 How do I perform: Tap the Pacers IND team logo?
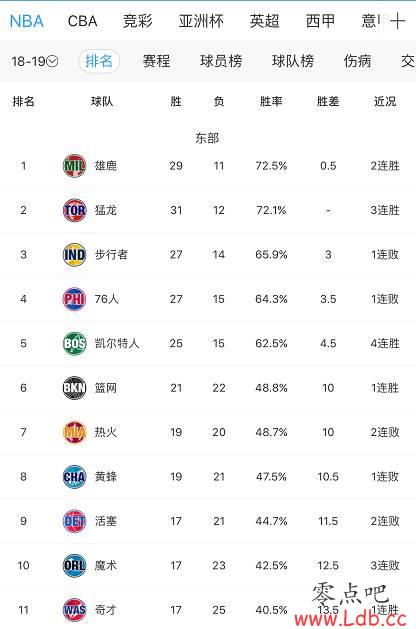(75, 254)
